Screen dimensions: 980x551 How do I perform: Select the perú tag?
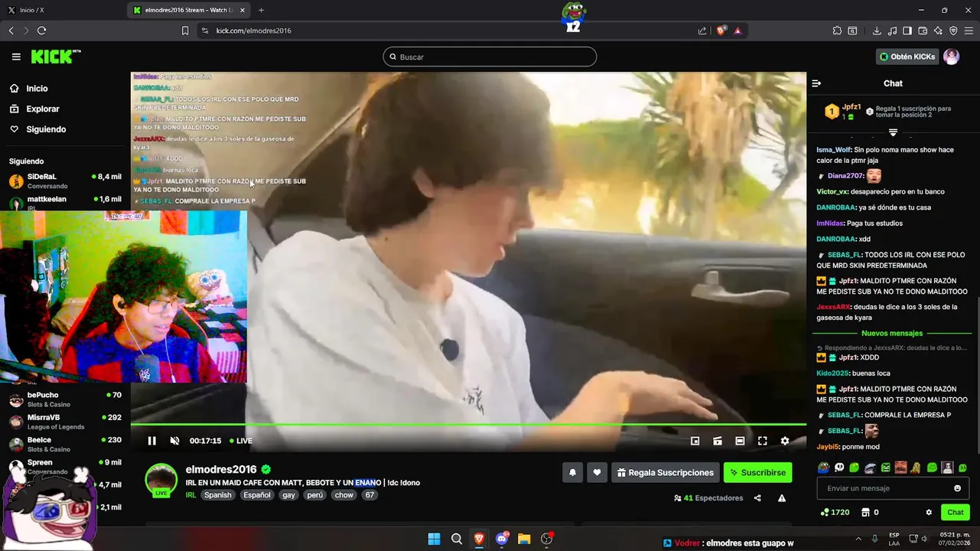point(314,495)
